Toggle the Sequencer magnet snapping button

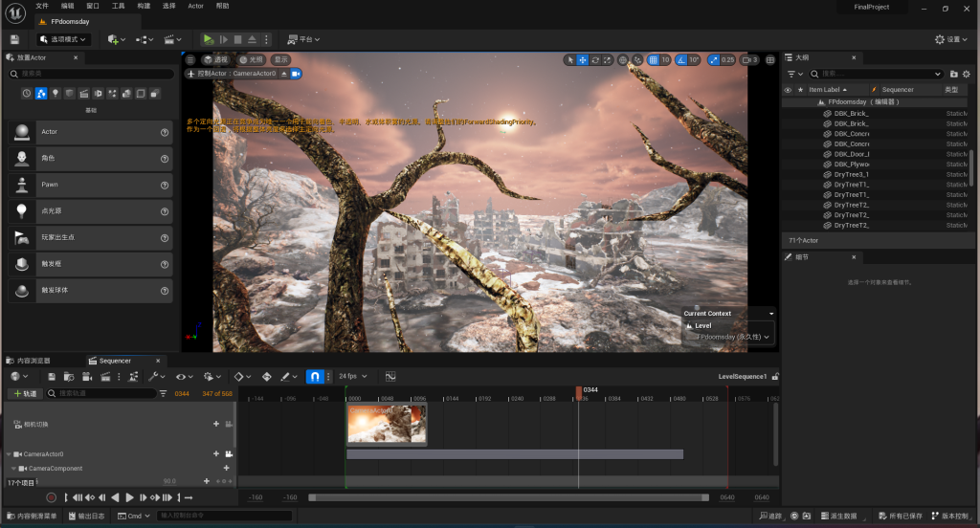click(x=314, y=377)
